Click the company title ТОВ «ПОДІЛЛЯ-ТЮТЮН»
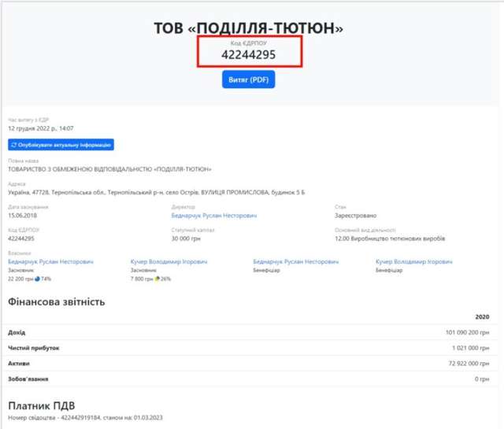 coord(249,28)
